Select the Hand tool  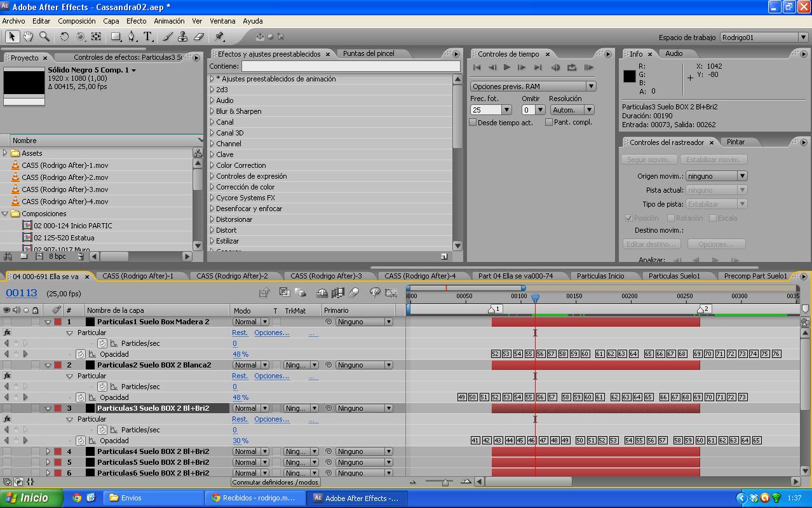(x=28, y=37)
